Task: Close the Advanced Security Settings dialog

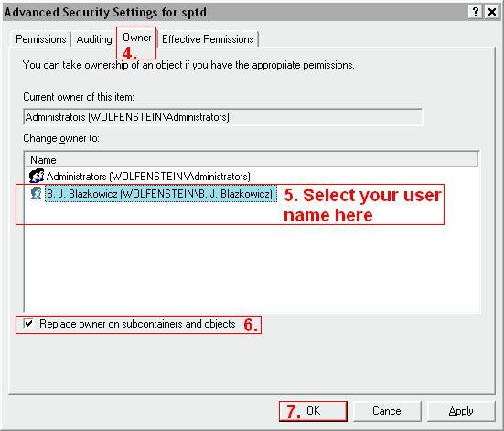Action: click(x=492, y=12)
